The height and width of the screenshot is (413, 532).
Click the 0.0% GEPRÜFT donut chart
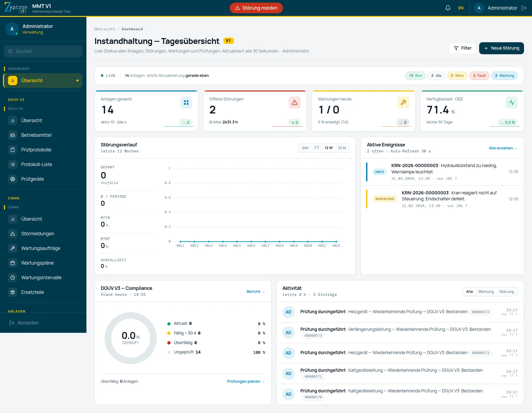131,338
